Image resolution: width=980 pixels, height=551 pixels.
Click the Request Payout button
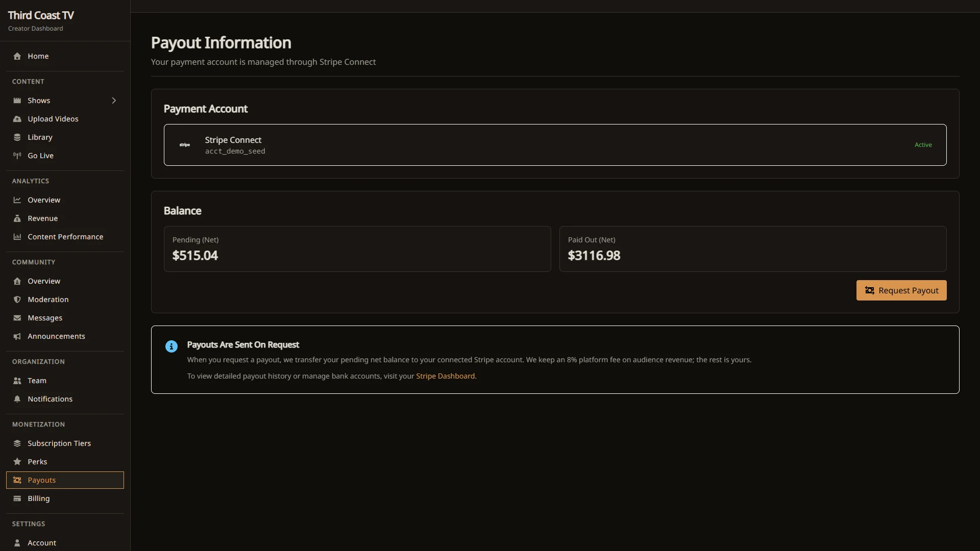point(901,290)
